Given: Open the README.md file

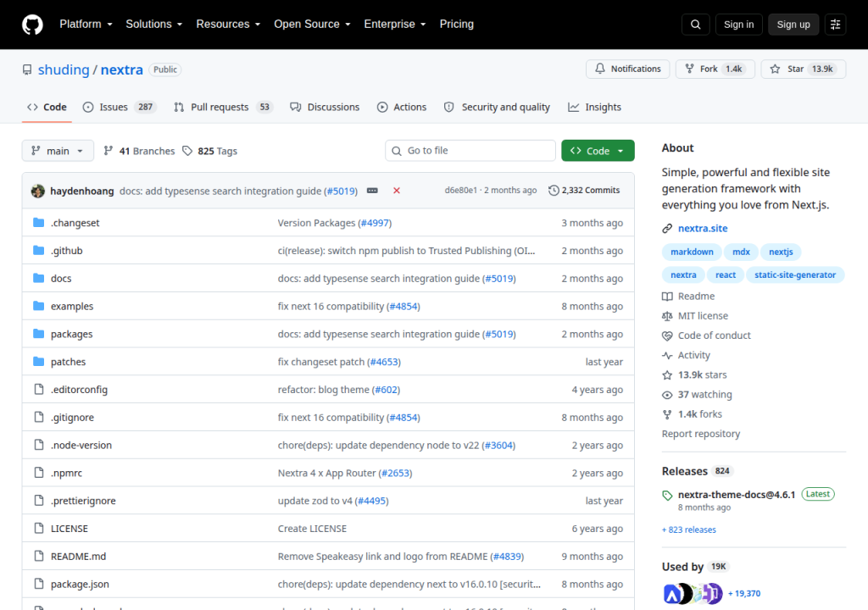Looking at the screenshot, I should point(78,557).
